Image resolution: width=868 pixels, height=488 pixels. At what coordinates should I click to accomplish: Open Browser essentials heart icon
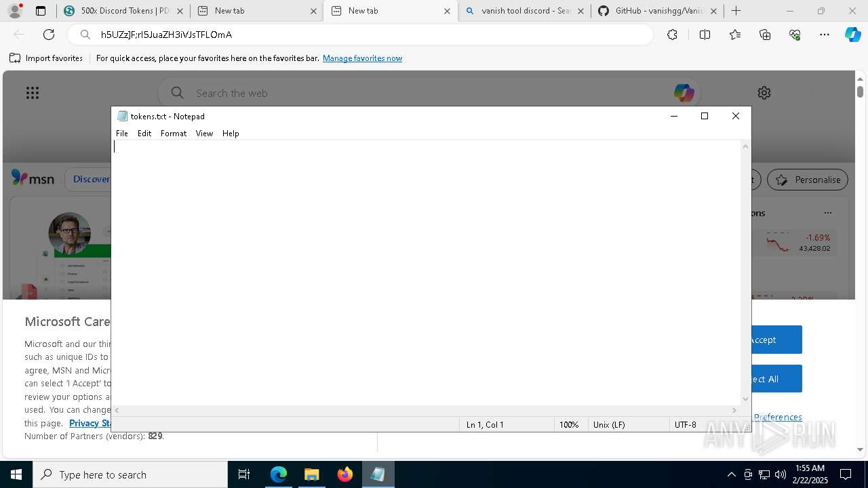coord(795,35)
